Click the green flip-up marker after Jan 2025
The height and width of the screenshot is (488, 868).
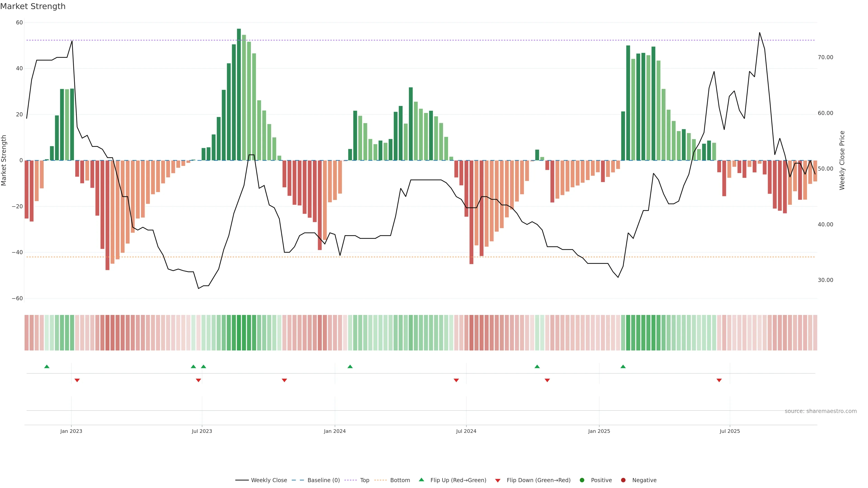coord(623,366)
